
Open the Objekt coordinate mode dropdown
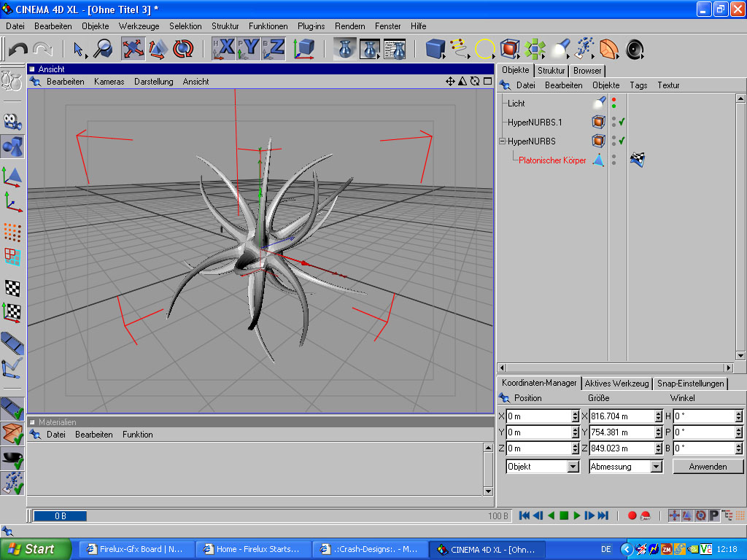pyautogui.click(x=573, y=467)
